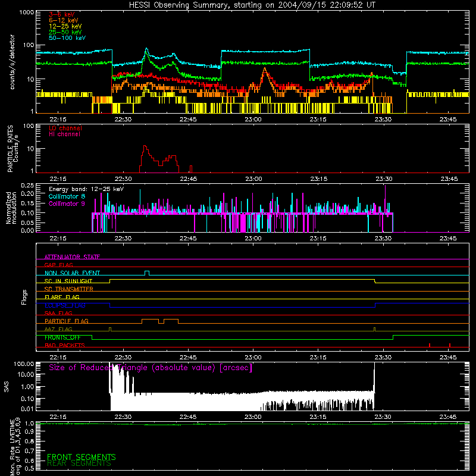The width and height of the screenshot is (476, 476).
Task: Click the 23:45 tick label on the SAS plot
Action: click(x=448, y=417)
